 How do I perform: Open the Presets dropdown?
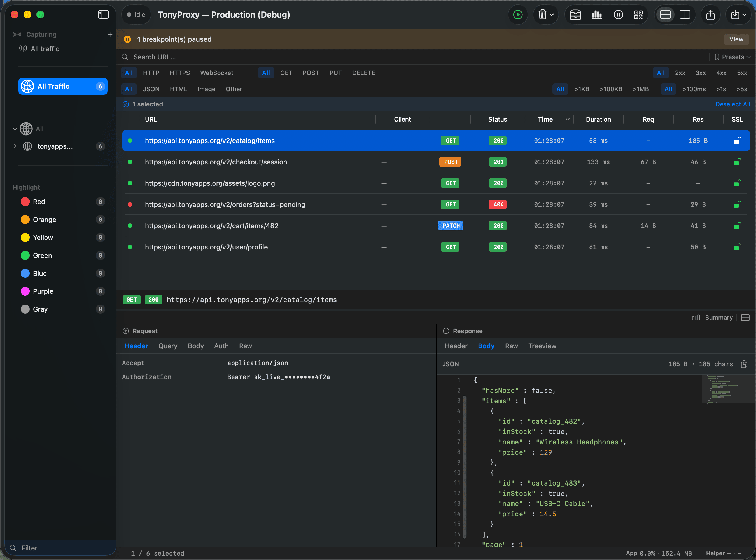[732, 57]
